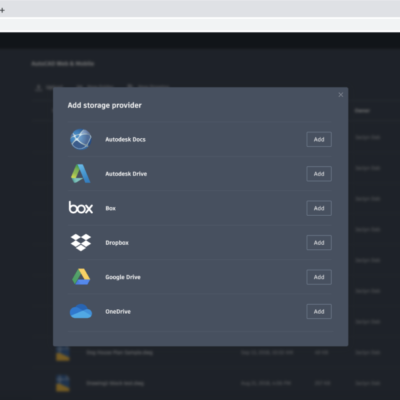400x400 pixels.
Task: Open the Ship House Plan drawing thumbnail
Action: point(63,353)
